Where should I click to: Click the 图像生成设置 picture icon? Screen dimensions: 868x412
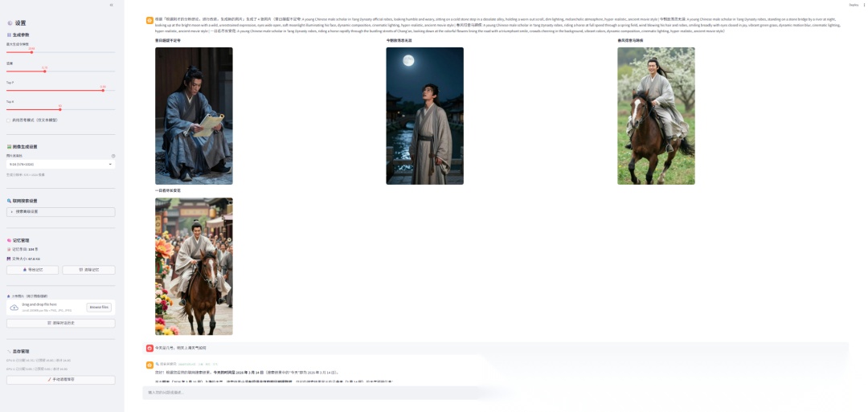tap(9, 146)
